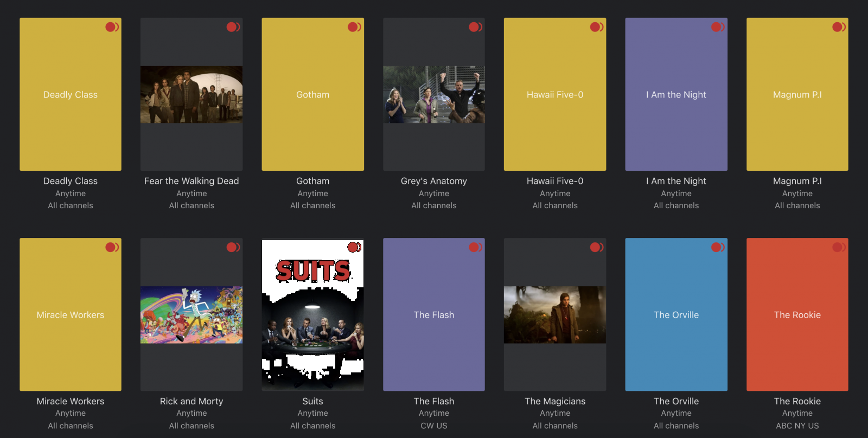The height and width of the screenshot is (438, 868).
Task: Click the red recording icon on Deadly Class
Action: pos(112,27)
